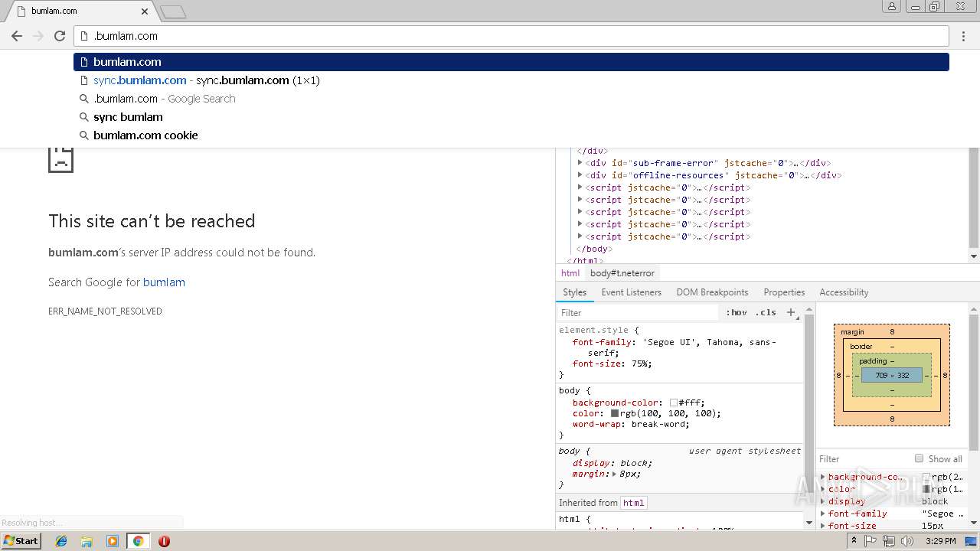The image size is (980, 551).
Task: Click search icon beside 'sync bumlam'
Action: pyautogui.click(x=85, y=117)
